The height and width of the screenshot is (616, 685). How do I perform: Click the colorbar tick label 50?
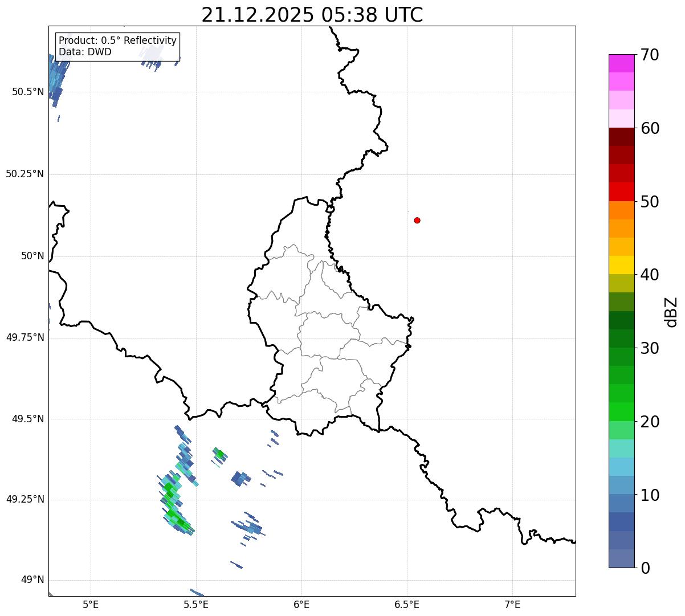pos(650,202)
